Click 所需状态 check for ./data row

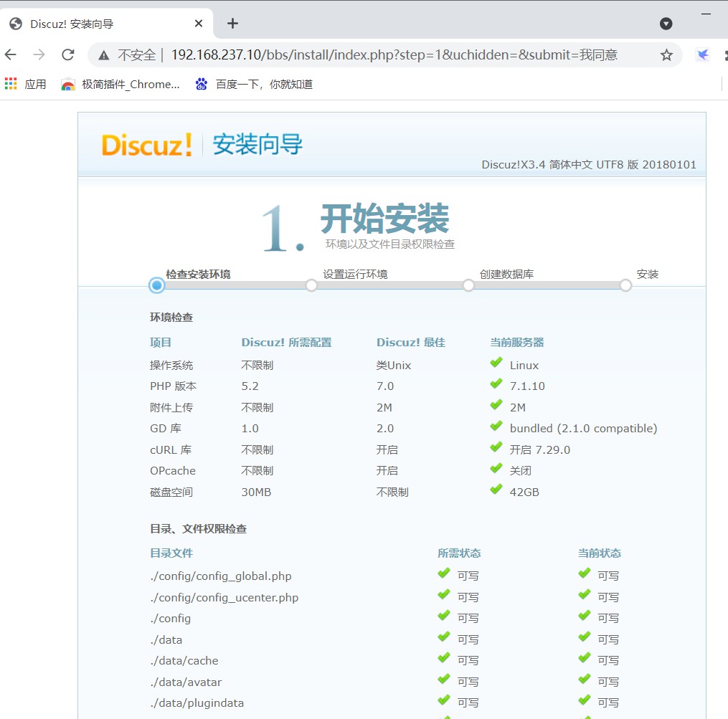point(444,637)
